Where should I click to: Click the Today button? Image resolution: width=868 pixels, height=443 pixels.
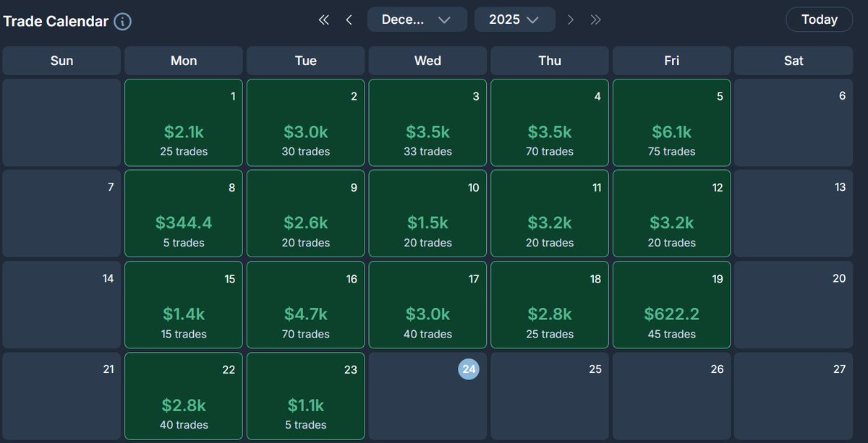click(x=819, y=20)
